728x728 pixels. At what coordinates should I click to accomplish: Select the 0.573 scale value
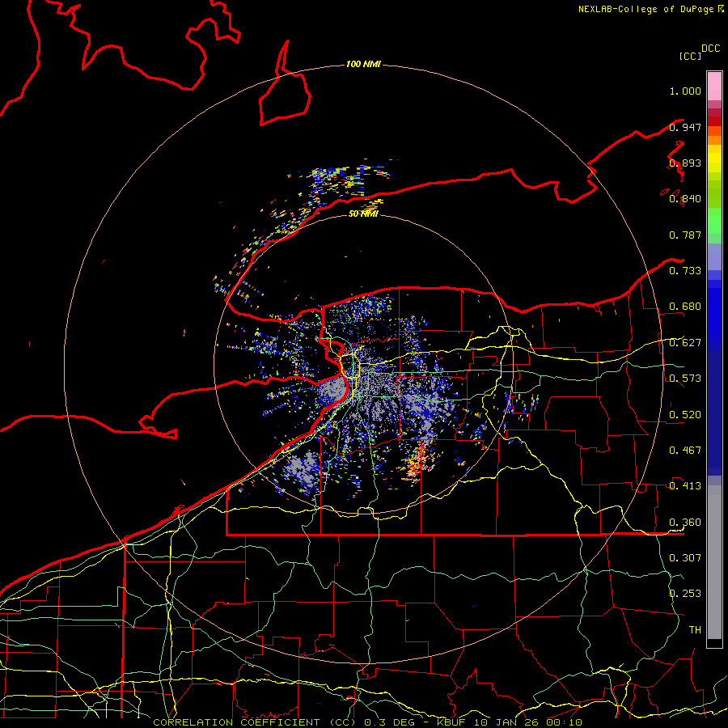[685, 379]
